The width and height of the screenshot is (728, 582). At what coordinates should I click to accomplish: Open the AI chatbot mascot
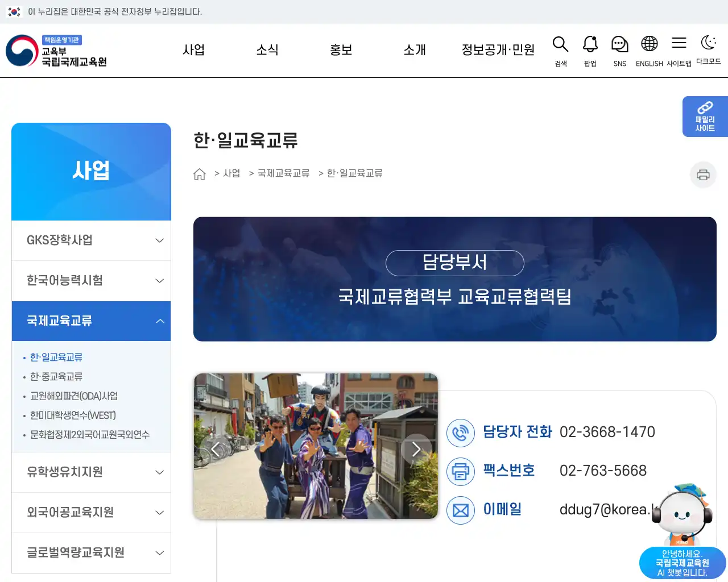(x=682, y=514)
